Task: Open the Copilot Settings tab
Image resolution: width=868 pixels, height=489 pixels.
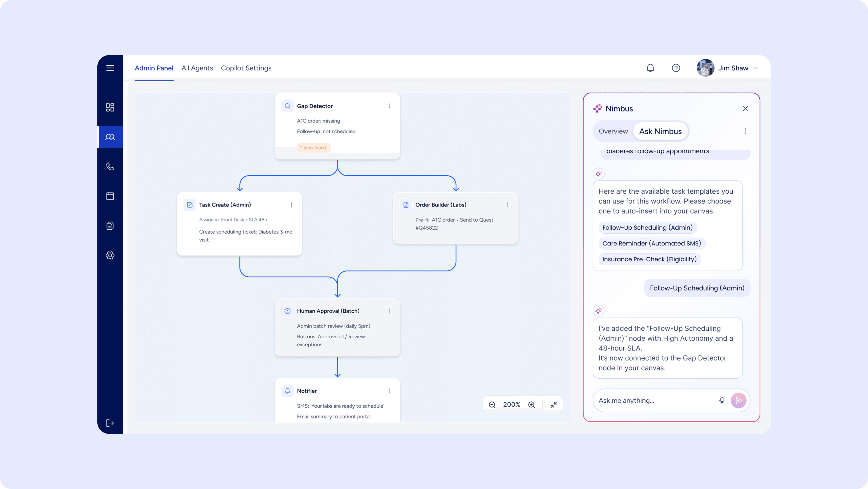Action: pos(246,68)
